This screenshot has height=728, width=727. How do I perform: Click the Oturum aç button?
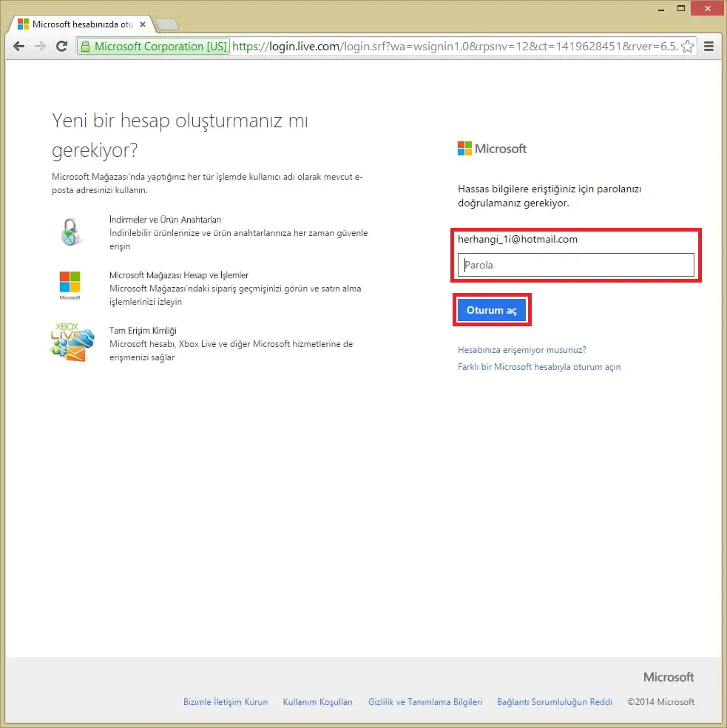[492, 310]
